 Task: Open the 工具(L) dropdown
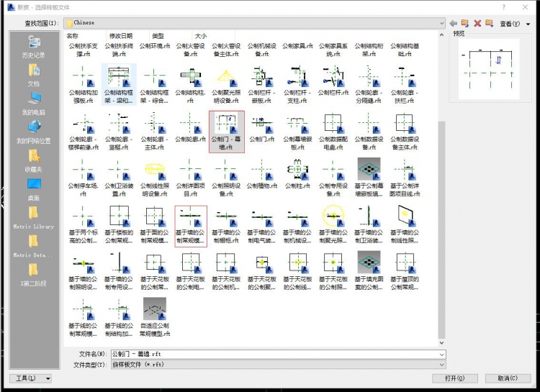30,378
